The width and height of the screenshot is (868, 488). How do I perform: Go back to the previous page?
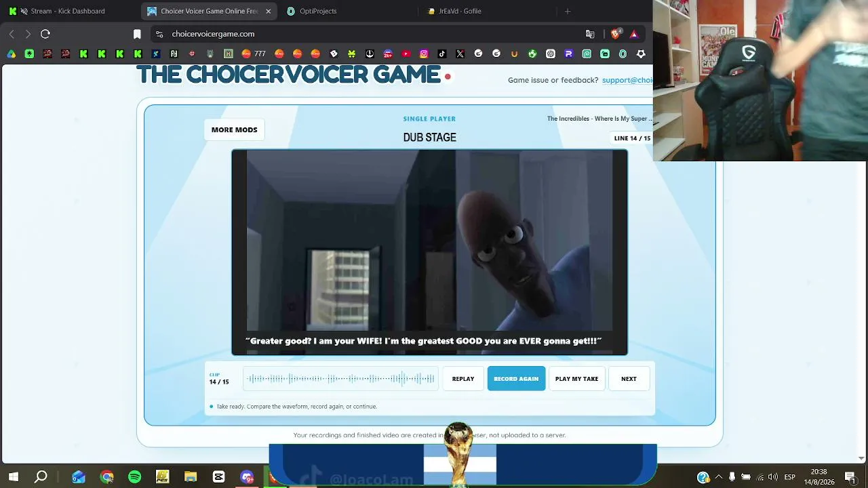(12, 34)
